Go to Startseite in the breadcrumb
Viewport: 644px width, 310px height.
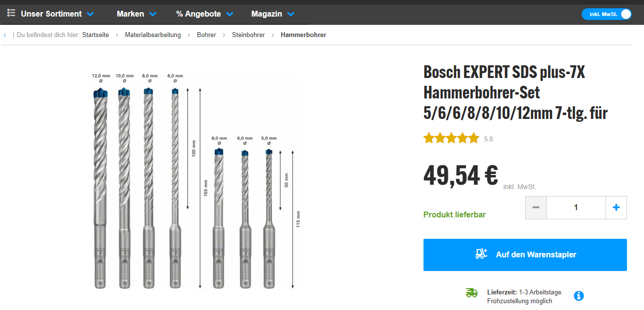pos(95,35)
